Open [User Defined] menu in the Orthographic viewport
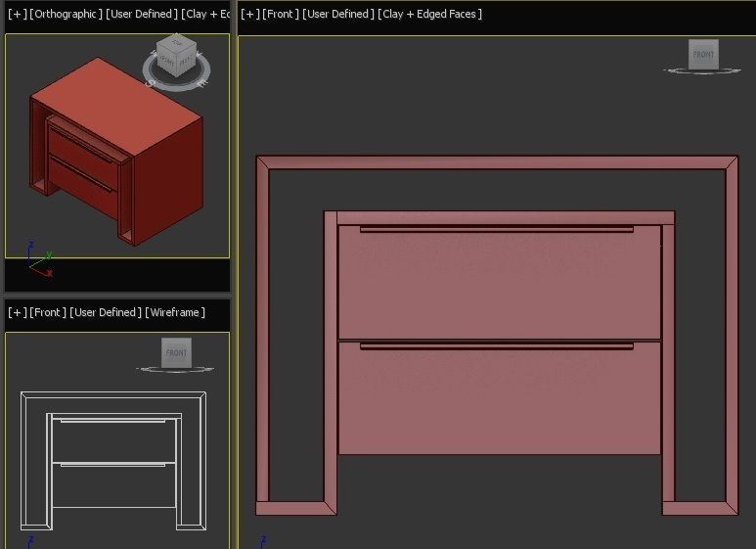 142,15
